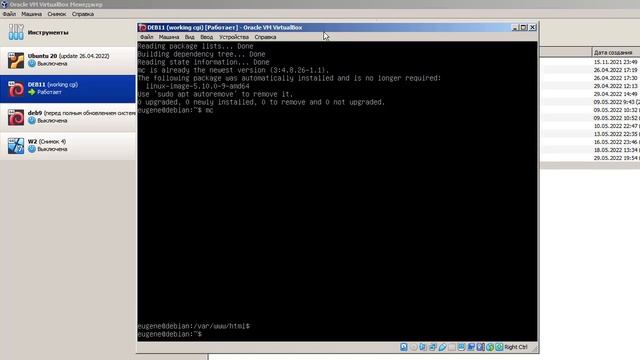The width and height of the screenshot is (640, 360).
Task: Click snapshot date 09.05.2022 10:52
Action: click(616, 118)
